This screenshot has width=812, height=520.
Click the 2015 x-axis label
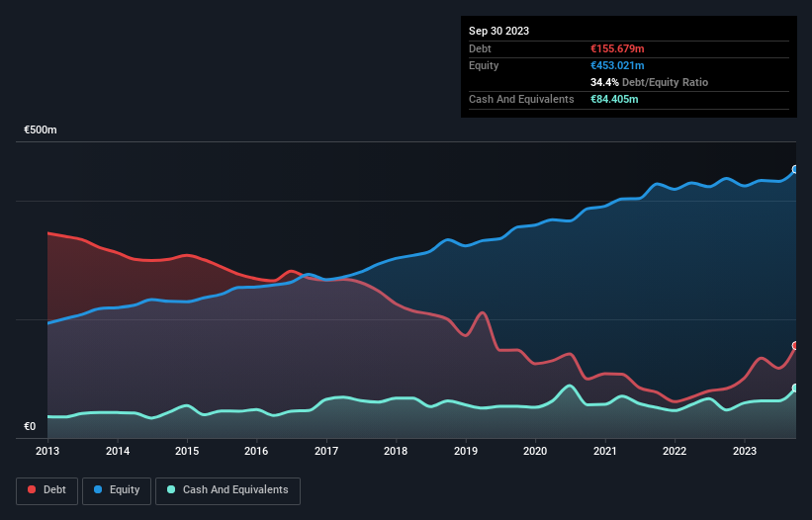[187, 451]
